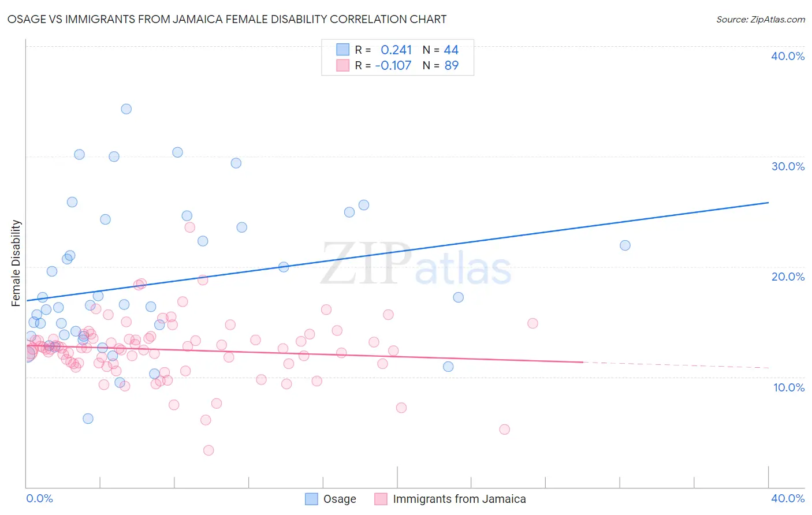This screenshot has height=515, width=812.
Task: Click the pink point near 23.5% high outlier
Action: [x=189, y=227]
